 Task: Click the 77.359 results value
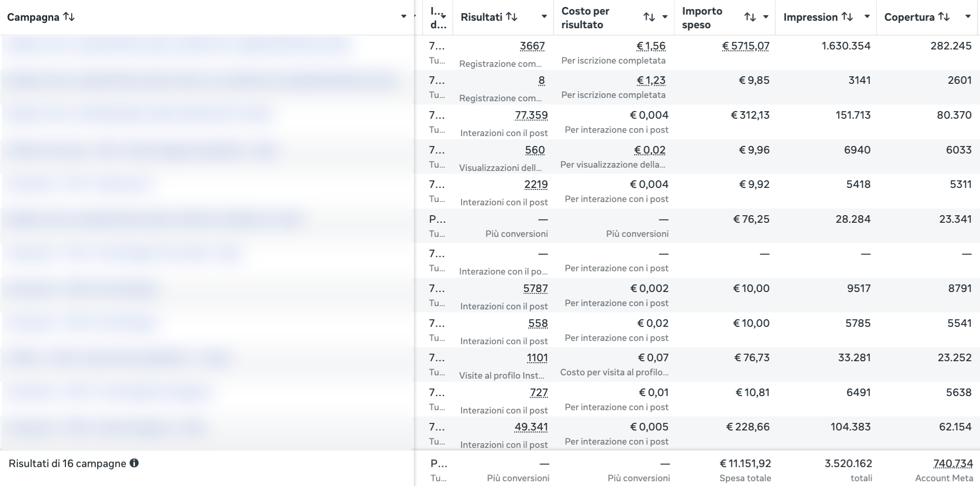pos(531,115)
